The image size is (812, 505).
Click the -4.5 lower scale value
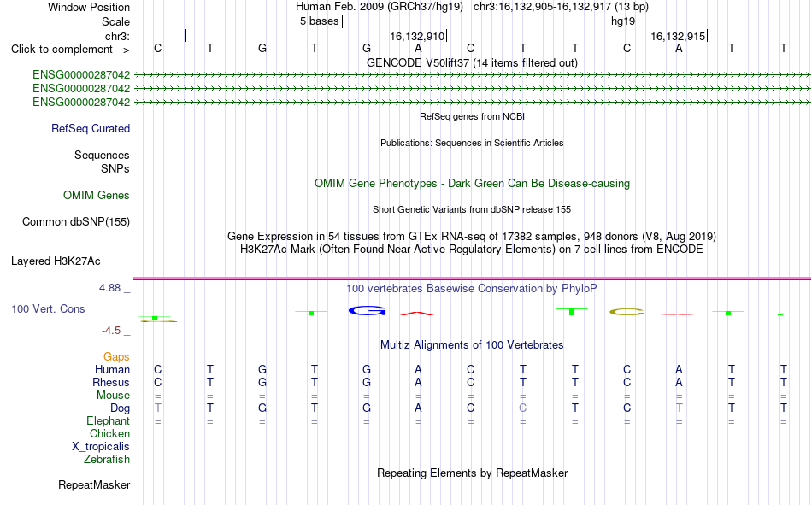pos(111,331)
